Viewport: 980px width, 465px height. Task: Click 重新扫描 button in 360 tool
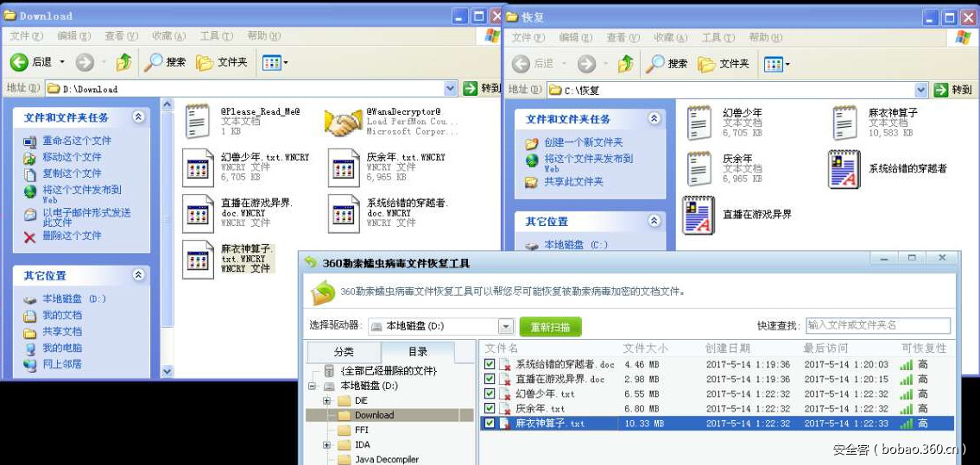551,327
